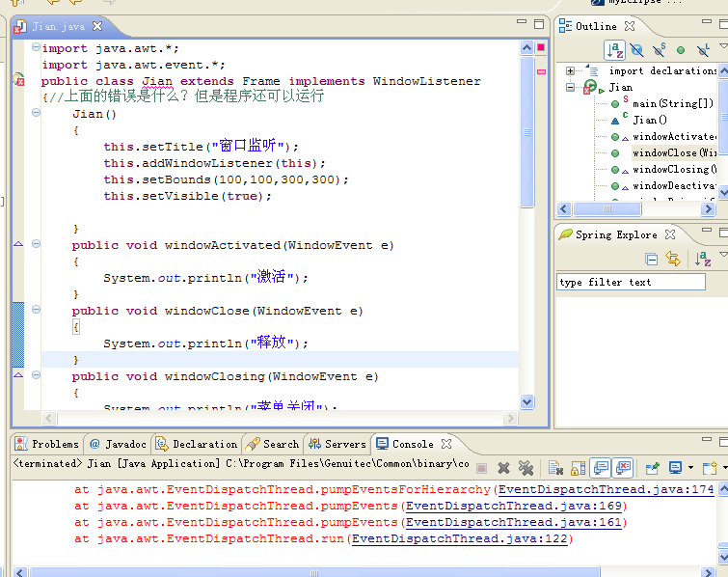The image size is (728, 577).
Task: Switch to the Javadoc tab
Action: pyautogui.click(x=118, y=444)
